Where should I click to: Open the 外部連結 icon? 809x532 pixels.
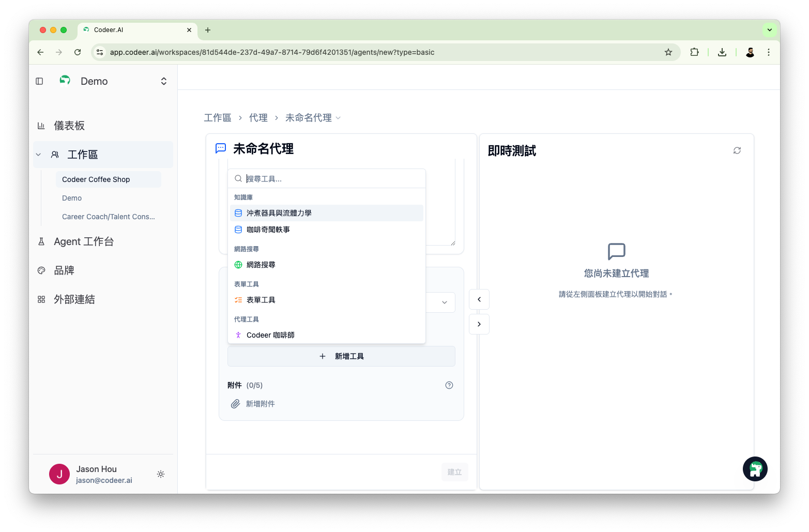click(x=41, y=299)
